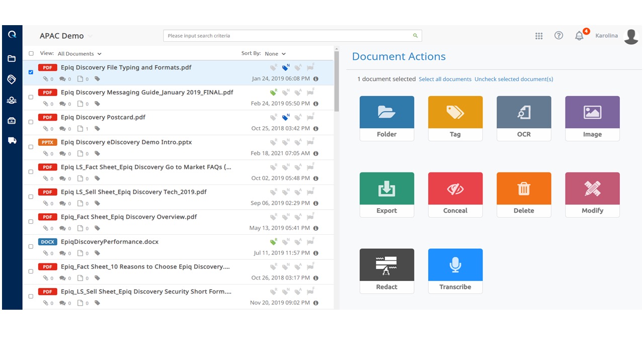Open EpiqDiscoveryPerformance.docx document
644x362 pixels.
click(x=110, y=241)
